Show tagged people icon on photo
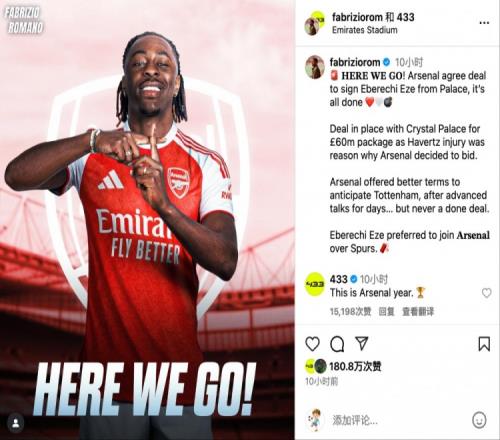 tap(16, 423)
